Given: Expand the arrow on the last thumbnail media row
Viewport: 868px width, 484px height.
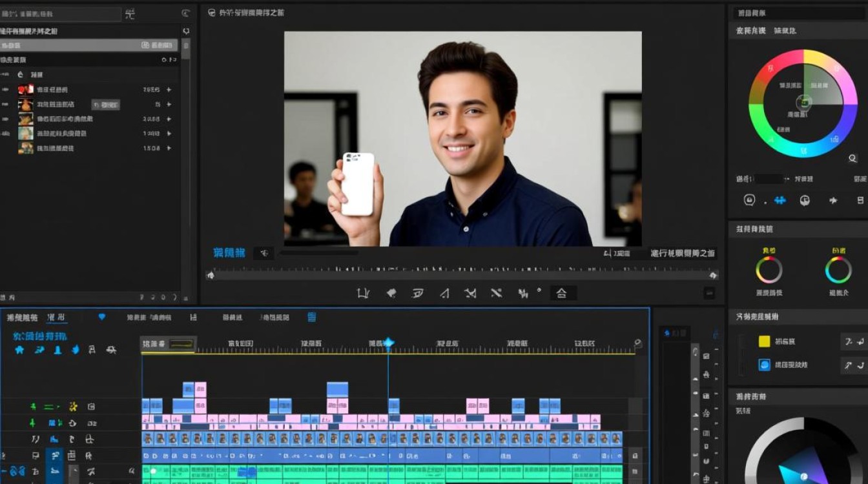Looking at the screenshot, I should (169, 148).
